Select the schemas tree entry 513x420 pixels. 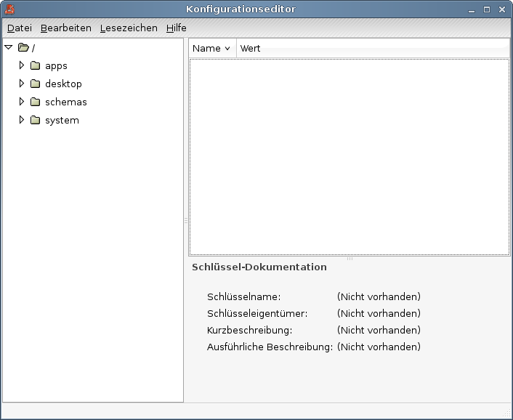click(x=66, y=102)
